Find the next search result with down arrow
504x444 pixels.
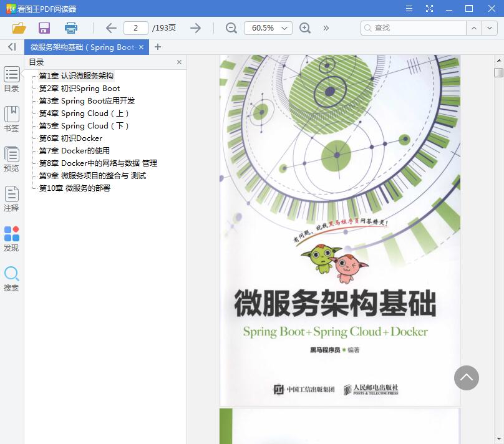490,28
